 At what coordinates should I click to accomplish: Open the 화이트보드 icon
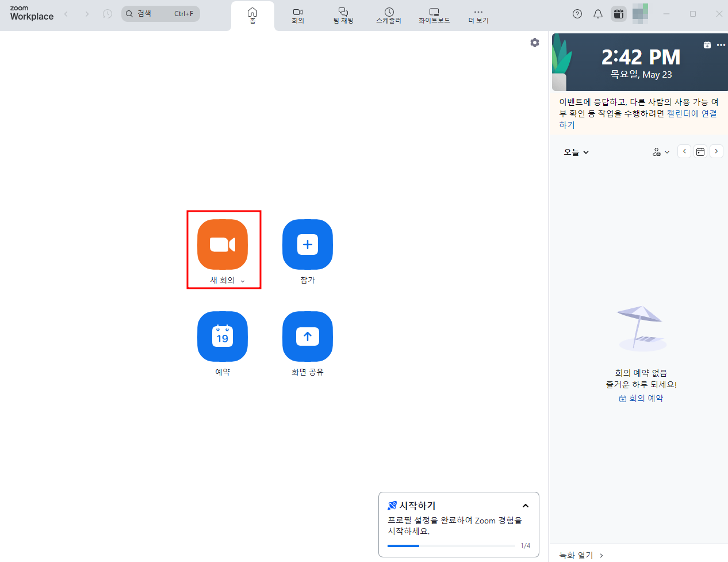(x=434, y=15)
